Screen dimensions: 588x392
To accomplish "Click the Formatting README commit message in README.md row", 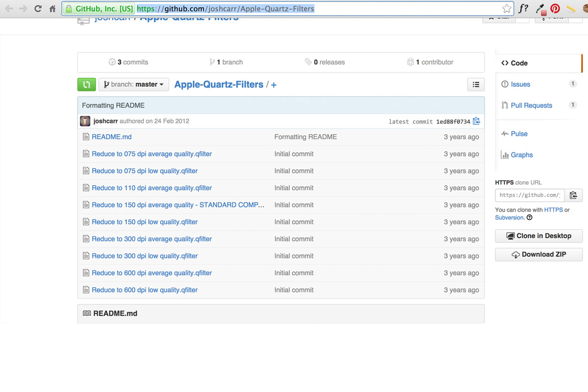I will coord(306,137).
